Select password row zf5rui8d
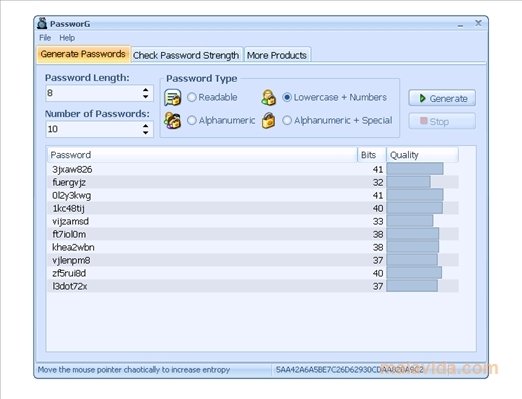Viewport: 522px width, 399px height. tap(253, 273)
